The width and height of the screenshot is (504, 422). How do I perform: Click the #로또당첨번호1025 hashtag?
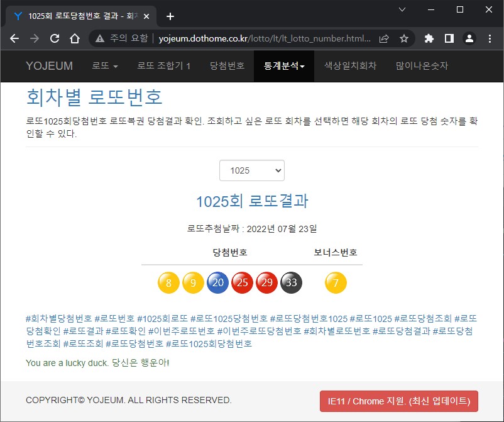tap(309, 319)
